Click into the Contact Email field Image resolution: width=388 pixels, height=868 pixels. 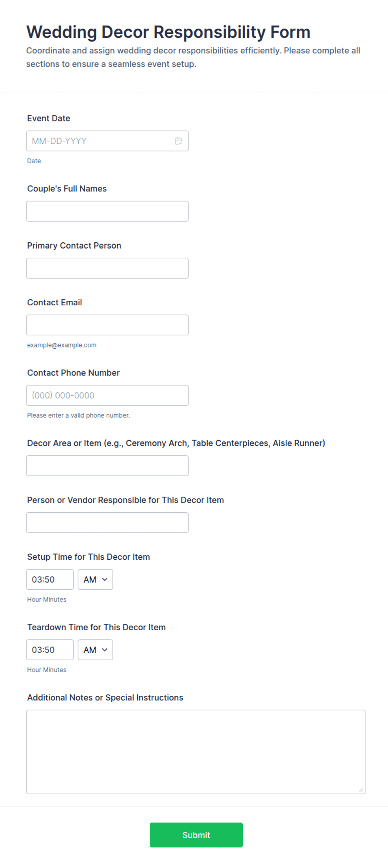107,325
